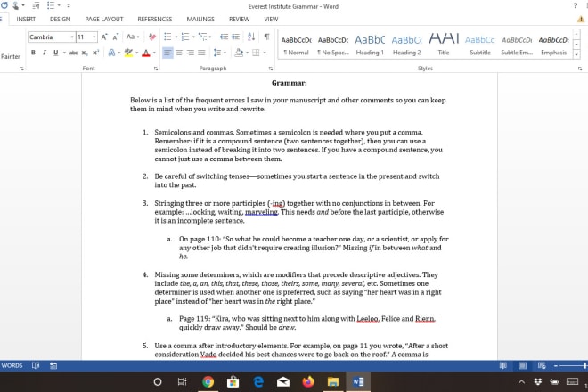Toggle italic formatting
The width and height of the screenshot is (588, 392).
pos(45,53)
